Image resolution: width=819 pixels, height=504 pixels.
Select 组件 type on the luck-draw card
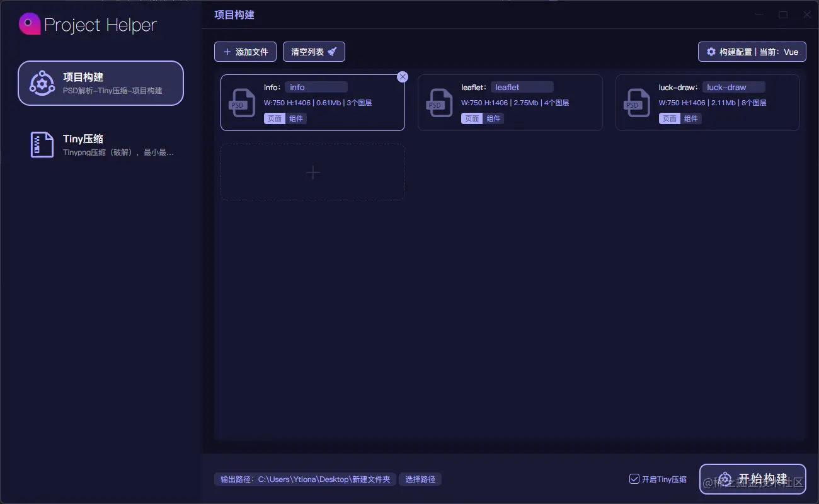(691, 118)
